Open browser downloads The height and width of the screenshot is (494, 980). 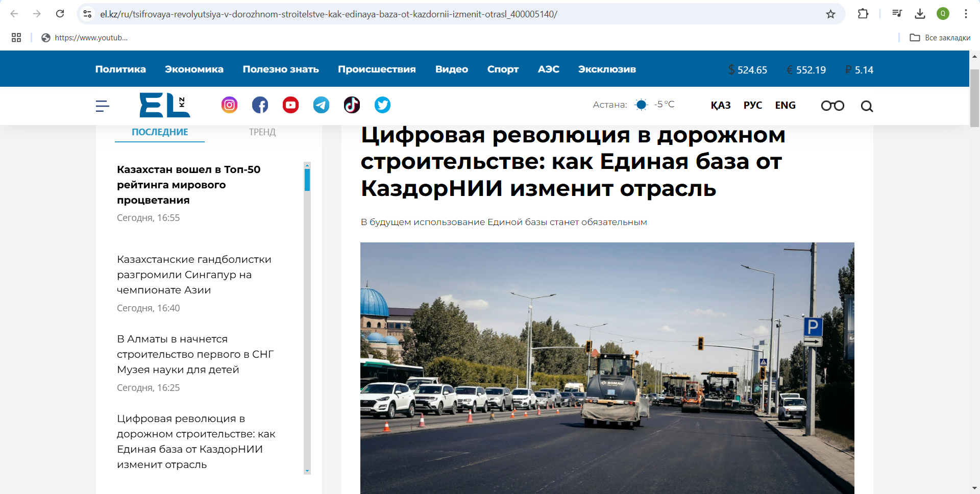pos(920,14)
